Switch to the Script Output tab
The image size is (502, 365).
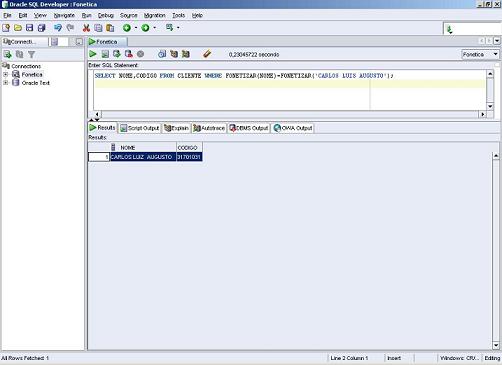(140, 128)
